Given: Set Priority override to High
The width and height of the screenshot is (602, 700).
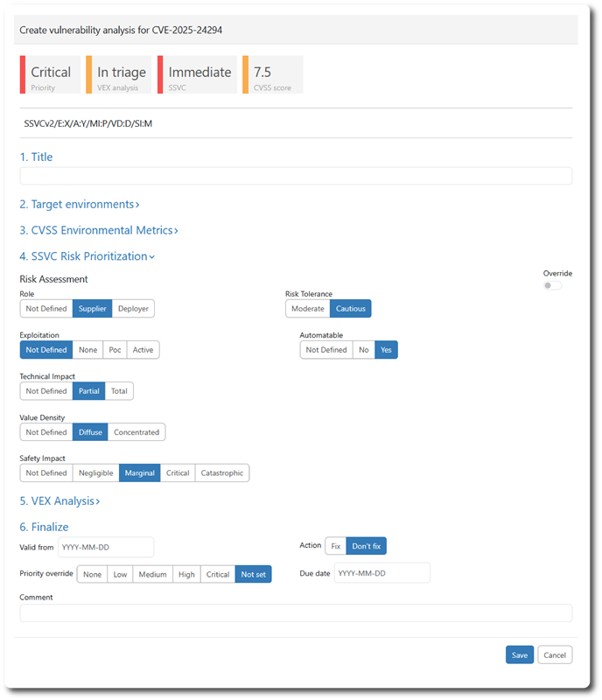Looking at the screenshot, I should pos(186,574).
